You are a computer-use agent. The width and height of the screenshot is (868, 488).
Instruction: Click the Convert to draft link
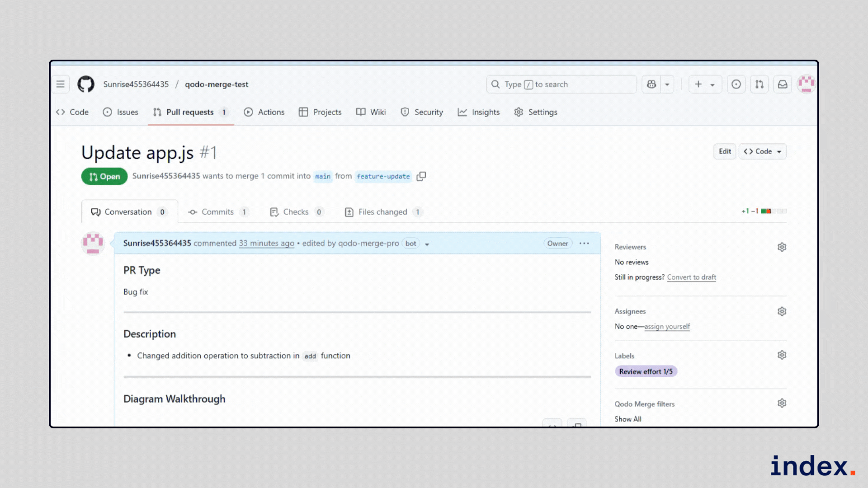pos(691,277)
